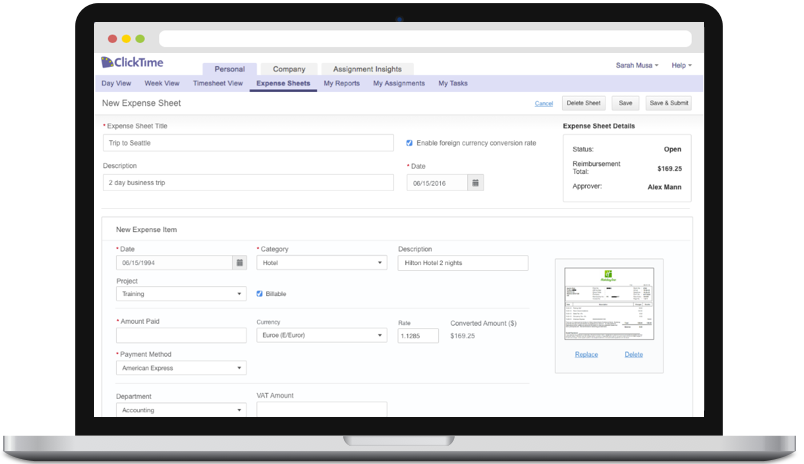
Task: Click the ClickTime logo icon
Action: (x=108, y=63)
